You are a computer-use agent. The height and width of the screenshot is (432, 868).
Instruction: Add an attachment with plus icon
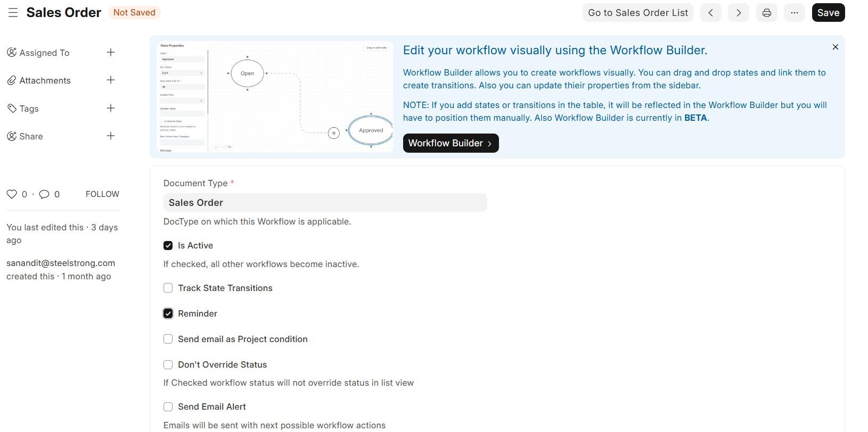(111, 80)
